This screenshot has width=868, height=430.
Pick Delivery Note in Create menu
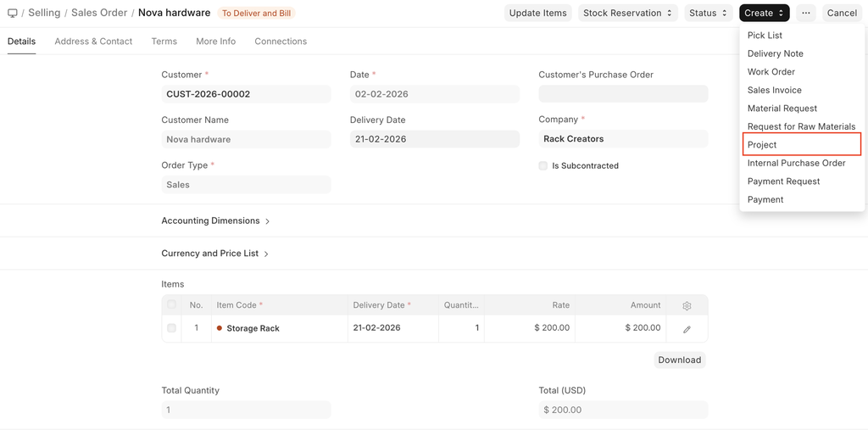point(775,53)
